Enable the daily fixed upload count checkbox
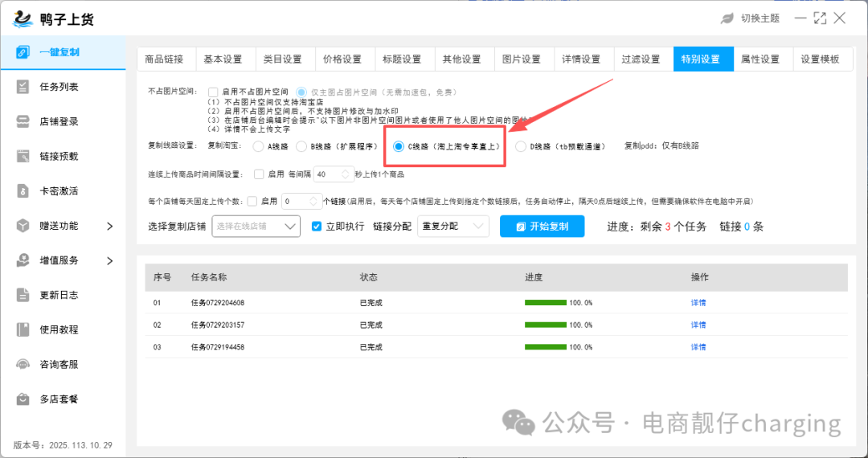Viewport: 868px width, 458px height. tap(252, 201)
